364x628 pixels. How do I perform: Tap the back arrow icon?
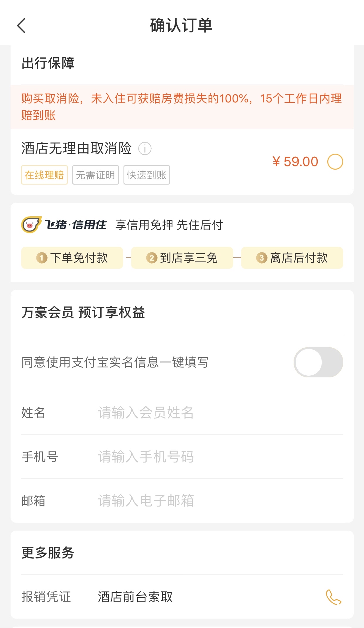[x=21, y=26]
